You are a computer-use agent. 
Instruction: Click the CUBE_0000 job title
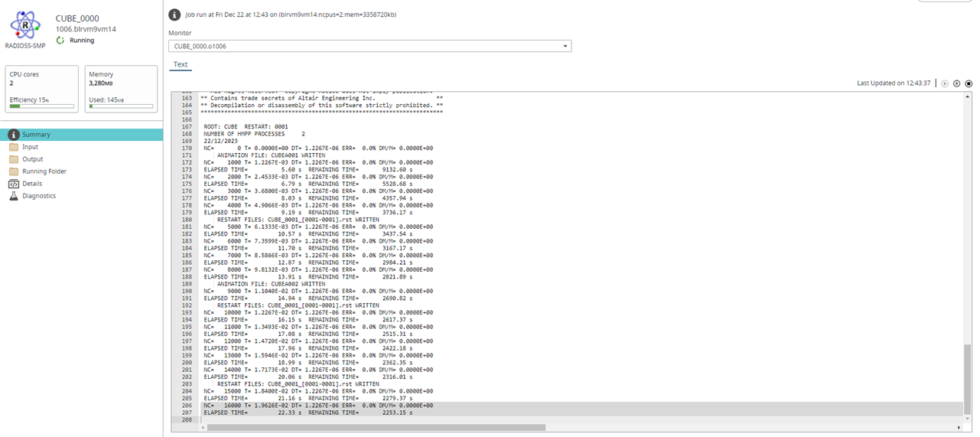77,18
